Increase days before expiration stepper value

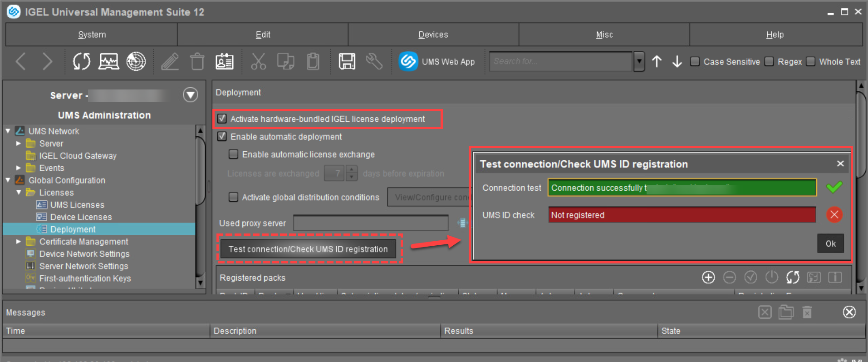click(352, 170)
